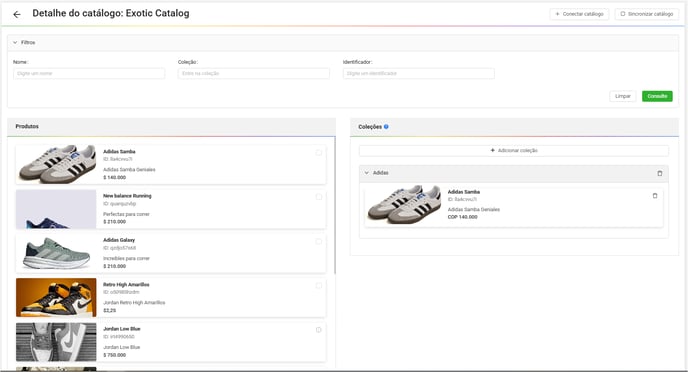Open the Retro High Amarillos thumbnail

[56, 297]
